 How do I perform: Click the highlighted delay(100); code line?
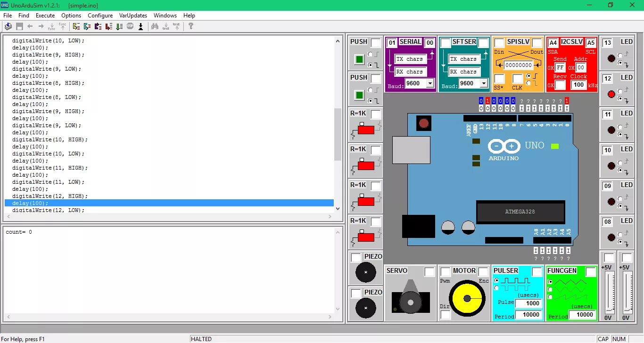[169, 203]
